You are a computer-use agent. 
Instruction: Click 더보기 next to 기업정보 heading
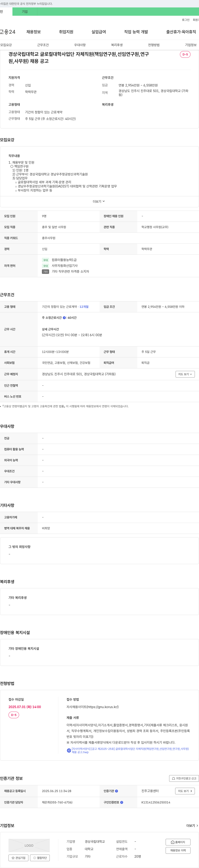(192, 826)
